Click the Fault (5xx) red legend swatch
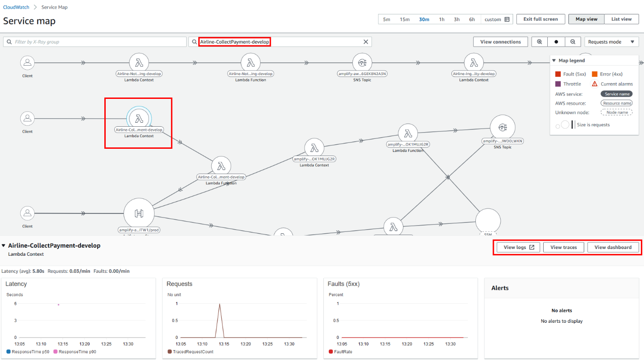 557,74
